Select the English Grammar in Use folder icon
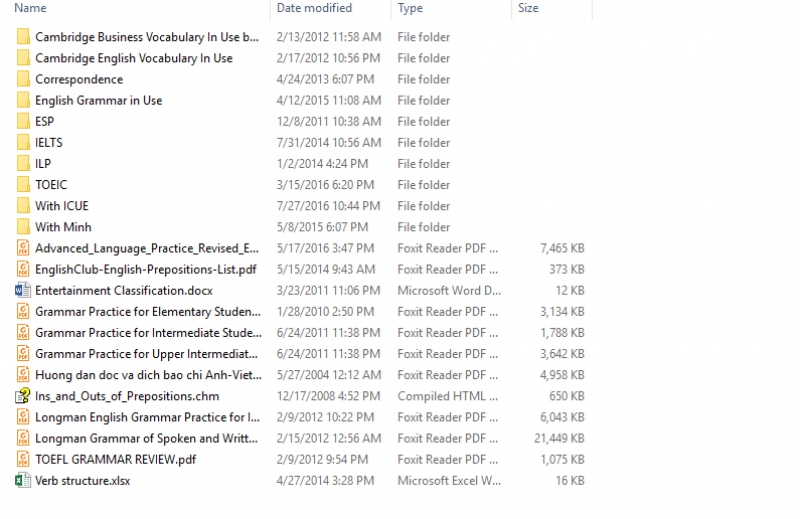Viewport: 800px width, 519px height. pyautogui.click(x=23, y=100)
